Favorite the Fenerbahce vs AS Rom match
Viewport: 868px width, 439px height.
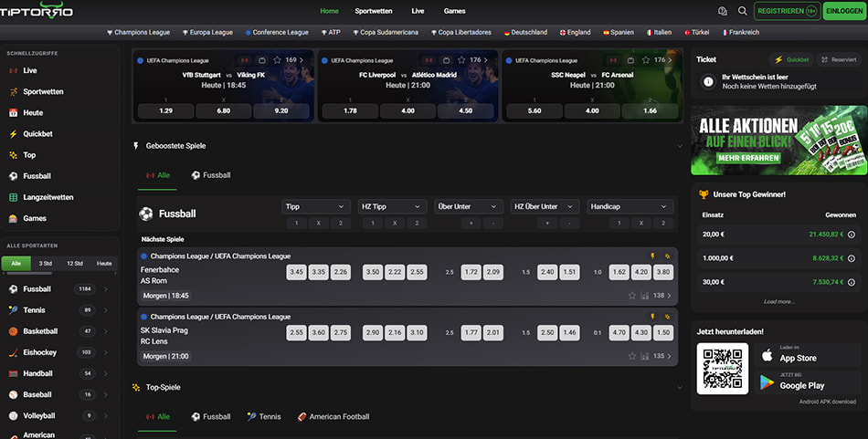631,295
